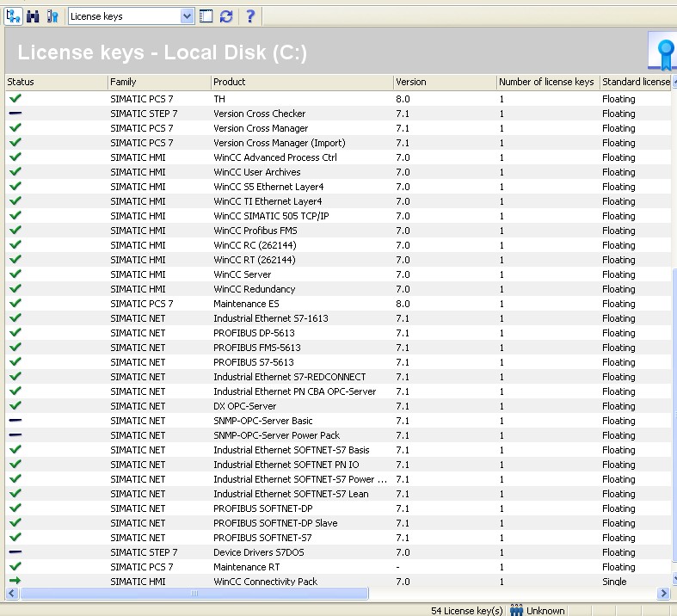Click the checkmark status of Version Cross Manager (Import)

click(x=15, y=142)
